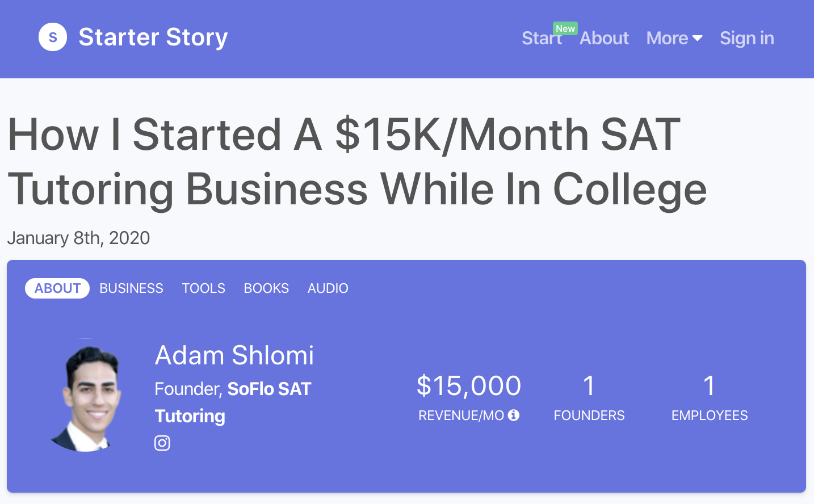814x504 pixels.
Task: Go to the BOOKS tab
Action: click(266, 288)
